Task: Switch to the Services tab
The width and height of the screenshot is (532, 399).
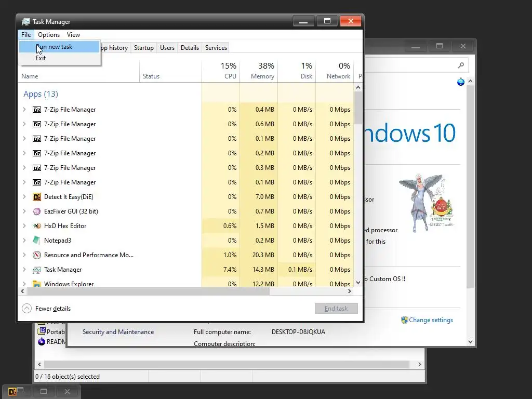Action: click(x=216, y=48)
